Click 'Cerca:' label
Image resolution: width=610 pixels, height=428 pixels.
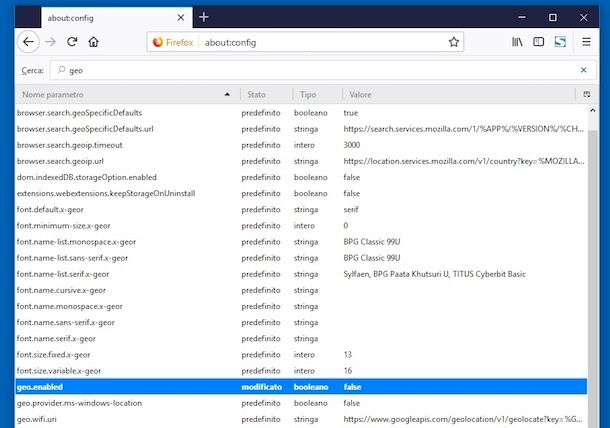tap(32, 70)
